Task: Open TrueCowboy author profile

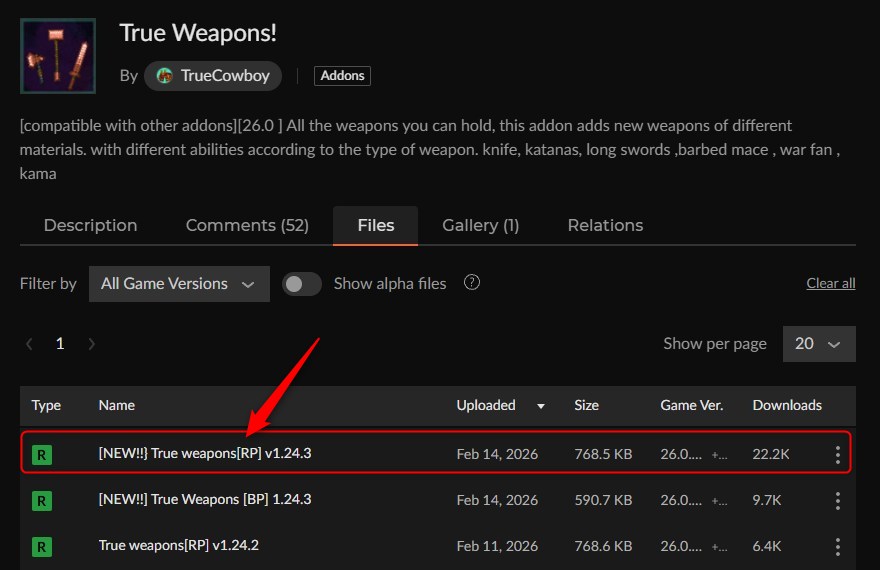Action: [213, 76]
